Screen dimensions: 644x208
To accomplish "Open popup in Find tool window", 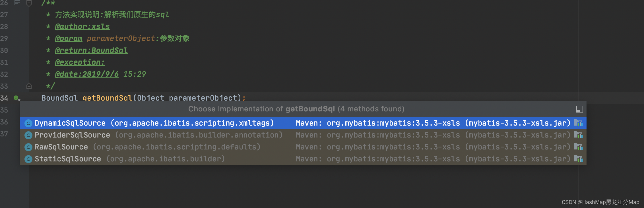I will (x=579, y=109).
